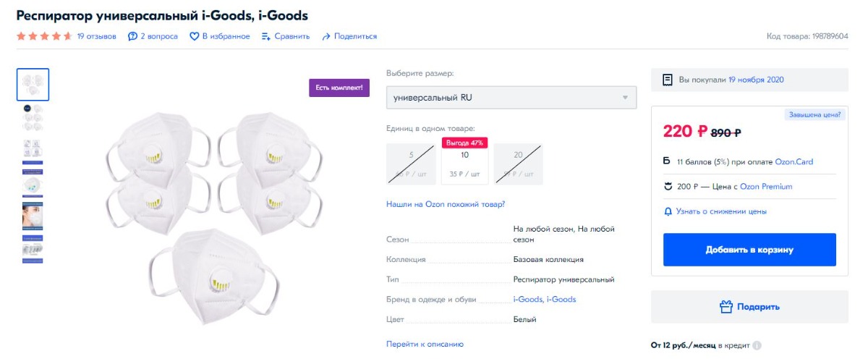Click the 'Завышена цена?' badge
Screen dimensions: 868x359
(x=814, y=114)
